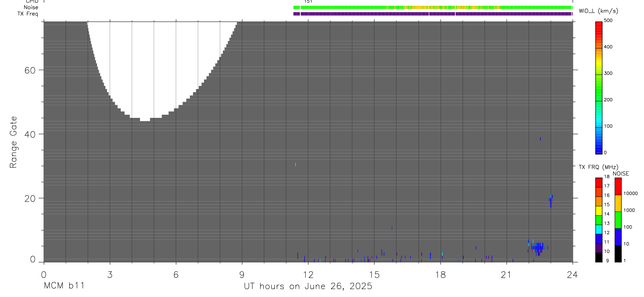This screenshot has width=644, height=297.
Task: Click the blue-cyan echo cluster near 22 UT, gate 5
Action: [x=538, y=247]
